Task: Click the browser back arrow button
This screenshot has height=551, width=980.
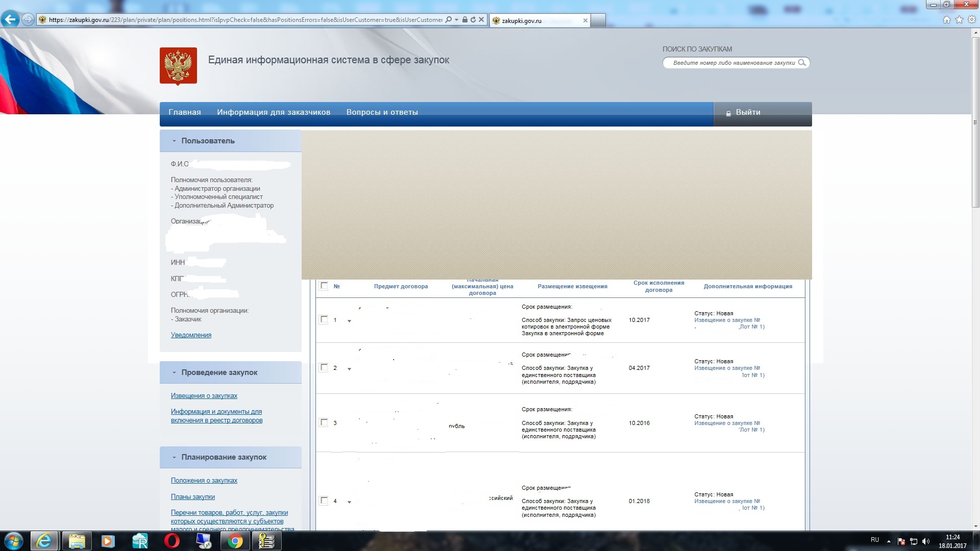Action: click(x=10, y=19)
